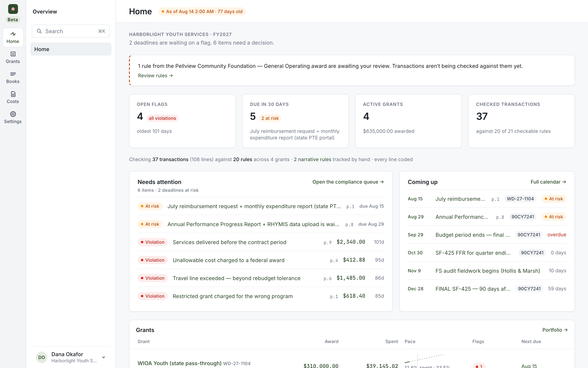Open the WIOA Youth (state pass-through) grant
The image size is (588, 368).
point(179,363)
